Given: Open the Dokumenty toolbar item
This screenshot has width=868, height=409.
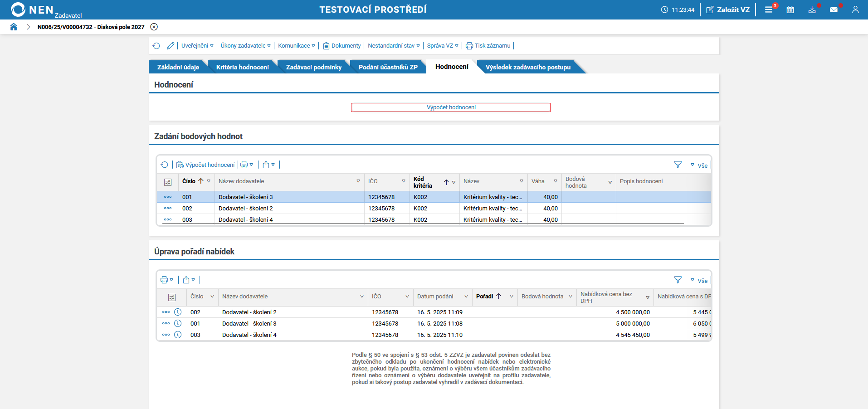Looking at the screenshot, I should (342, 46).
